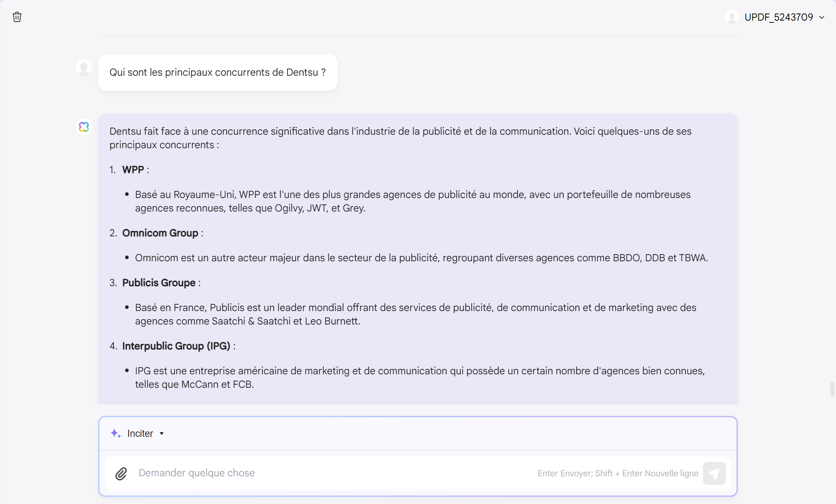Click the send message paper plane button

tap(714, 473)
